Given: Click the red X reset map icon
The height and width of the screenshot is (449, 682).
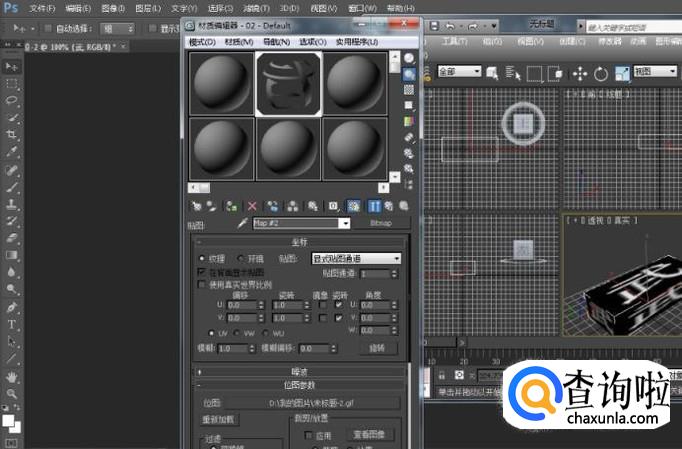Looking at the screenshot, I should 252,205.
